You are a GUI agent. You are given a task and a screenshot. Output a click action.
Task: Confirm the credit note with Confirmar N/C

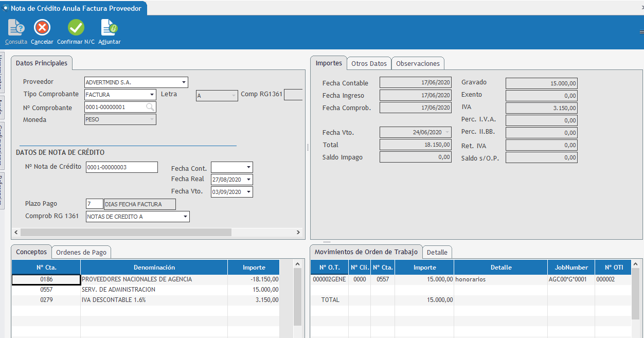pyautogui.click(x=76, y=28)
